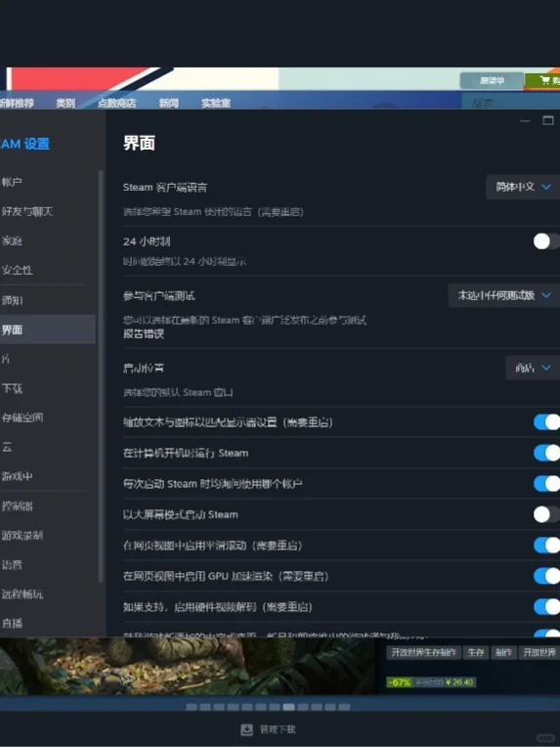
Task: Click the shopping cart icon on the green button
Action: 544,80
